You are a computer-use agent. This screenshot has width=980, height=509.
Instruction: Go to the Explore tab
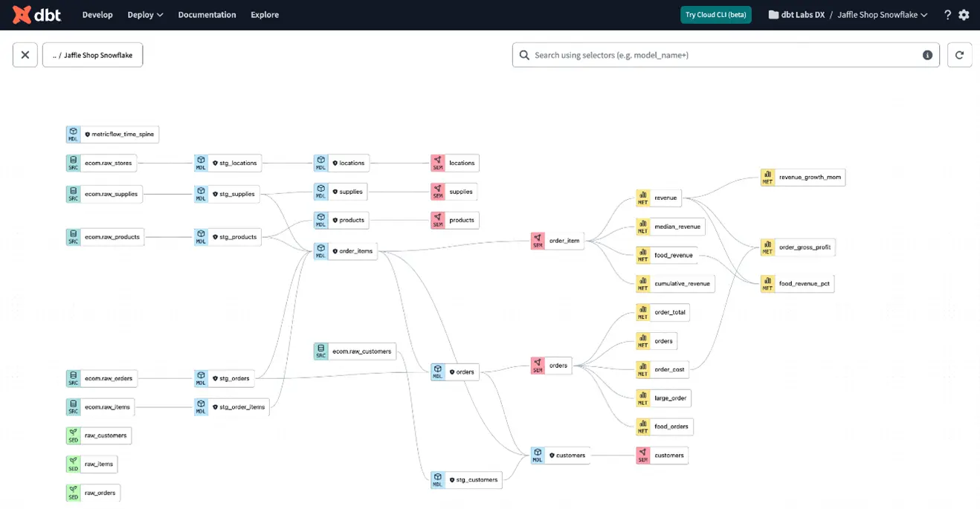(265, 15)
